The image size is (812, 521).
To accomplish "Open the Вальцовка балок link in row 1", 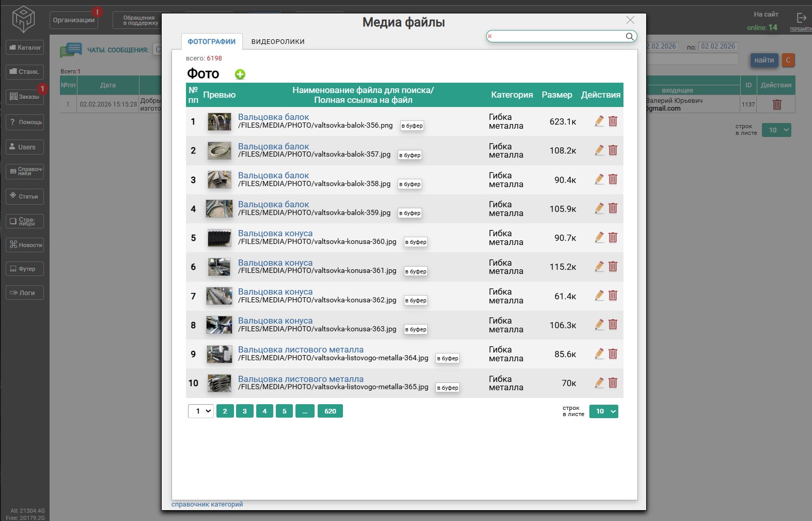I will tap(274, 117).
